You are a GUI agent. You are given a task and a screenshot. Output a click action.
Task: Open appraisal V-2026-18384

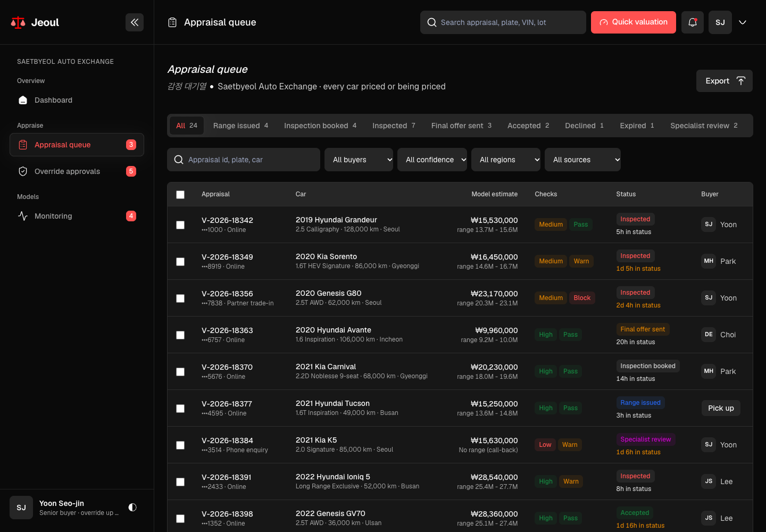[227, 440]
